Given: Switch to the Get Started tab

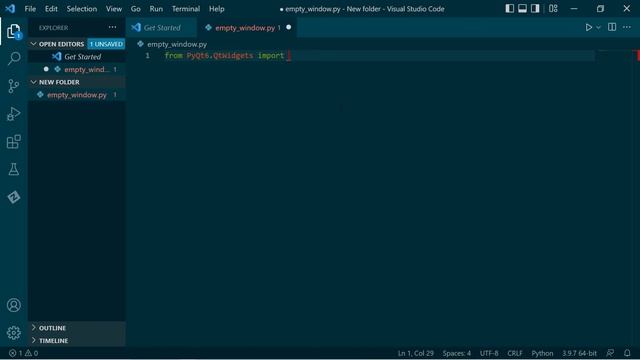Looking at the screenshot, I should click(x=161, y=27).
